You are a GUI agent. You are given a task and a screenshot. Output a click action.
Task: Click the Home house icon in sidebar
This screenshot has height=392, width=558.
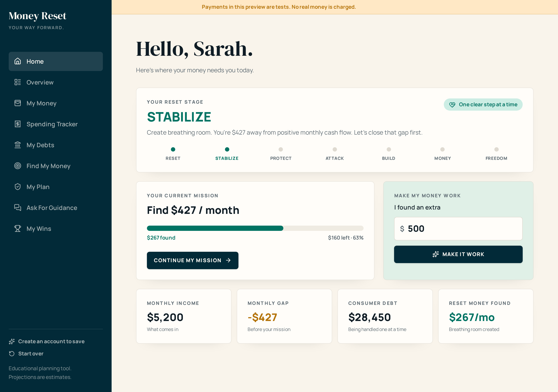pyautogui.click(x=17, y=61)
